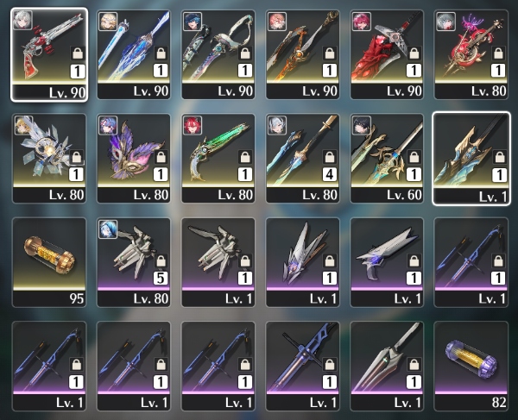Toggle lock on the Lv. 60 golden sword
Image resolution: width=518 pixels, height=420 pixels.
pyautogui.click(x=414, y=157)
